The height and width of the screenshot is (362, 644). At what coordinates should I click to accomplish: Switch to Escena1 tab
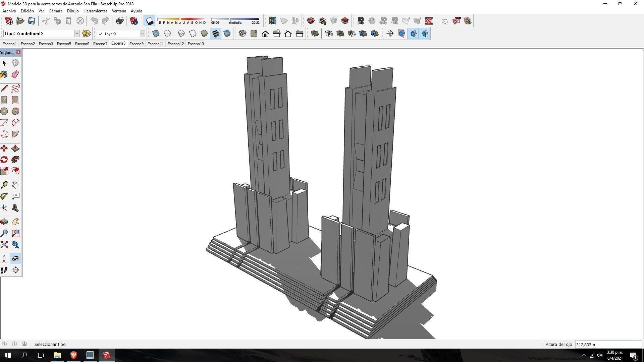point(9,44)
